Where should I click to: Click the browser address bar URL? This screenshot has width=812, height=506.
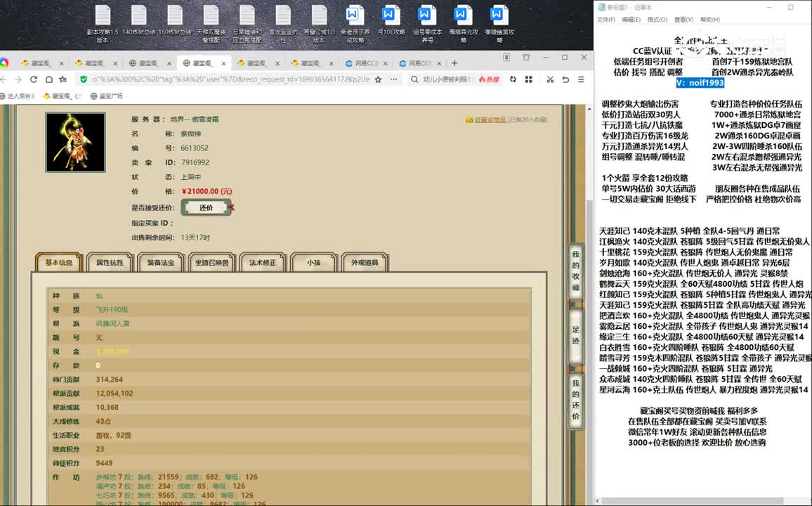[x=231, y=79]
